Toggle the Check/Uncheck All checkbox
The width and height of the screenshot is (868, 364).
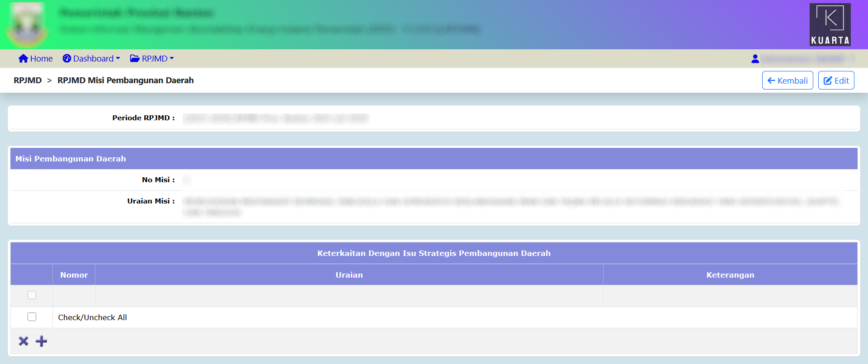tap(32, 317)
